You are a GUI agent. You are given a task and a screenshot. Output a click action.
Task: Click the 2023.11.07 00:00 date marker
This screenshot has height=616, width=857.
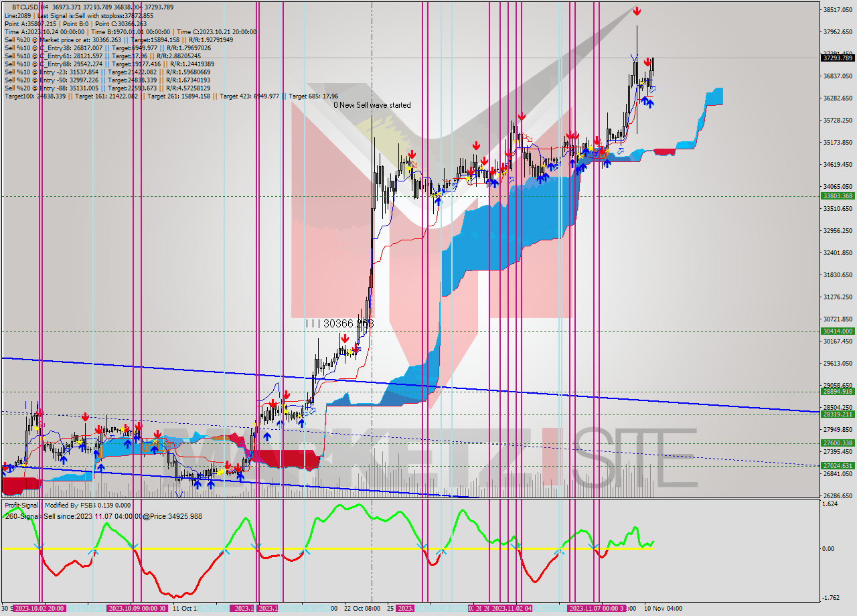tap(596, 608)
